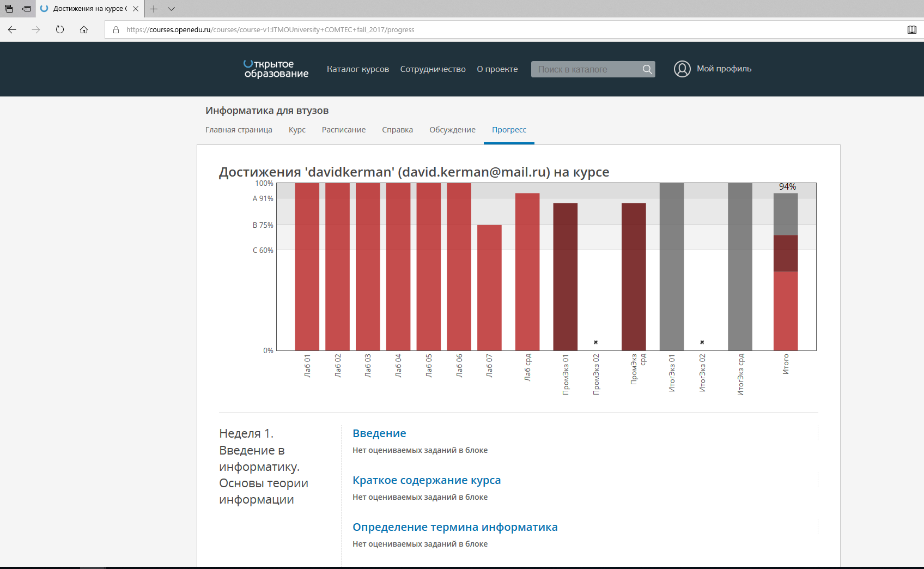This screenshot has height=569, width=924.
Task: Open the Обсуждение tab
Action: point(452,130)
